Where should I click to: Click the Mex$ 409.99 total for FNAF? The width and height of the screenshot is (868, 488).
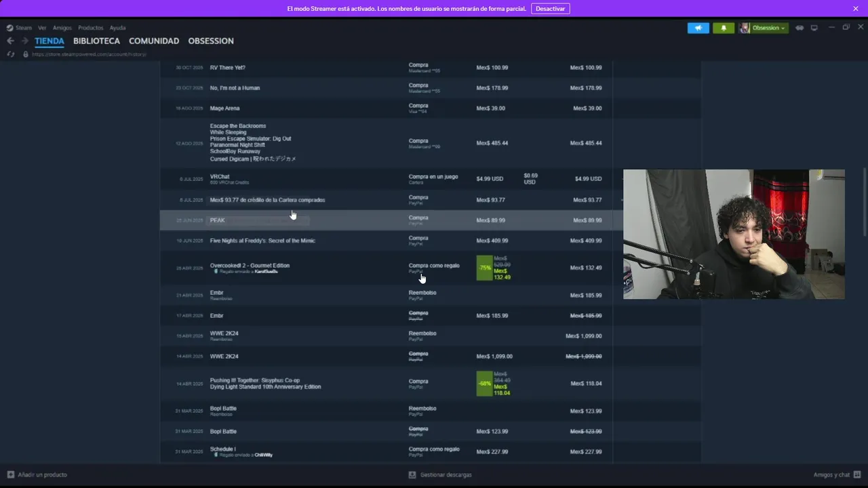586,241
